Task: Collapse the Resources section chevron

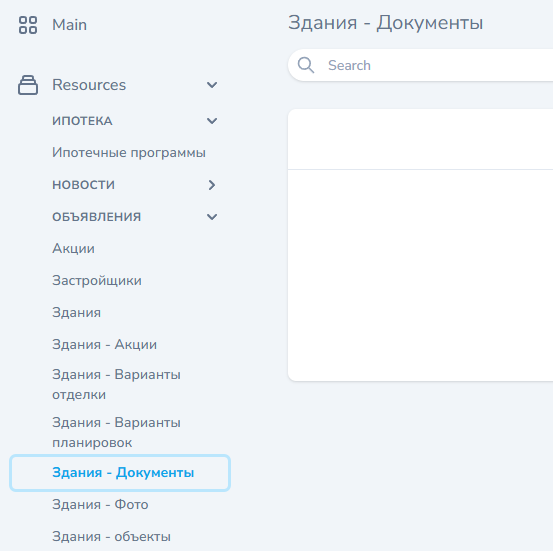Action: [x=212, y=85]
